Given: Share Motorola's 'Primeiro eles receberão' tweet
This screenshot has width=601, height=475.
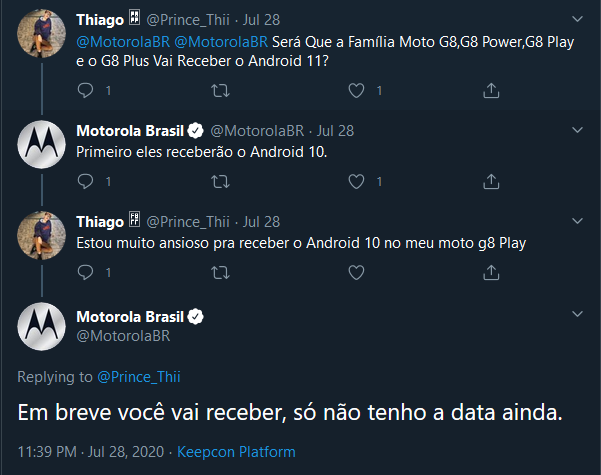Looking at the screenshot, I should pos(490,181).
